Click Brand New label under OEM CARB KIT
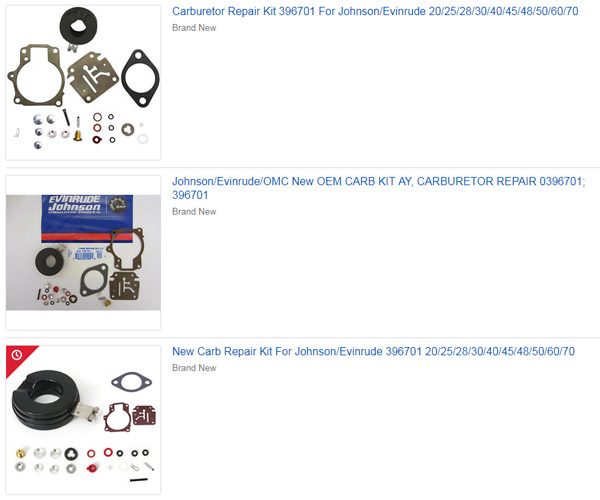Viewport: 600px width, 500px height. coord(194,212)
